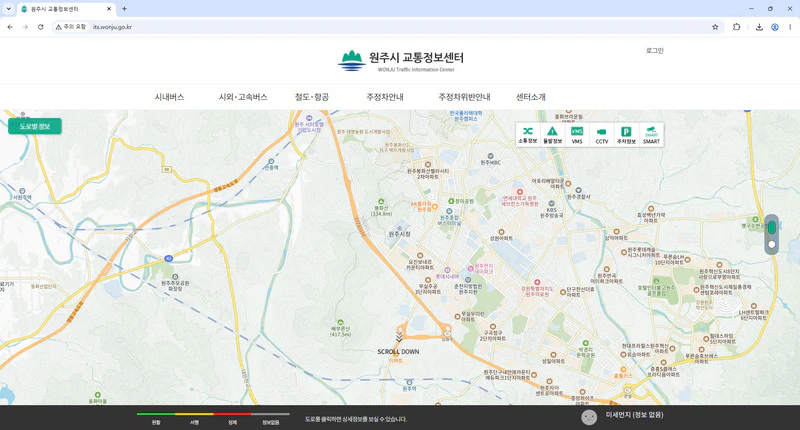Click the red 정체 legend color bar
This screenshot has height=430, width=800.
[x=232, y=414]
